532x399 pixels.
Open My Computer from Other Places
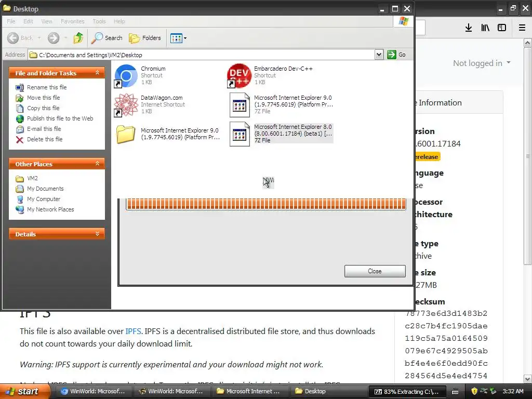(x=44, y=199)
